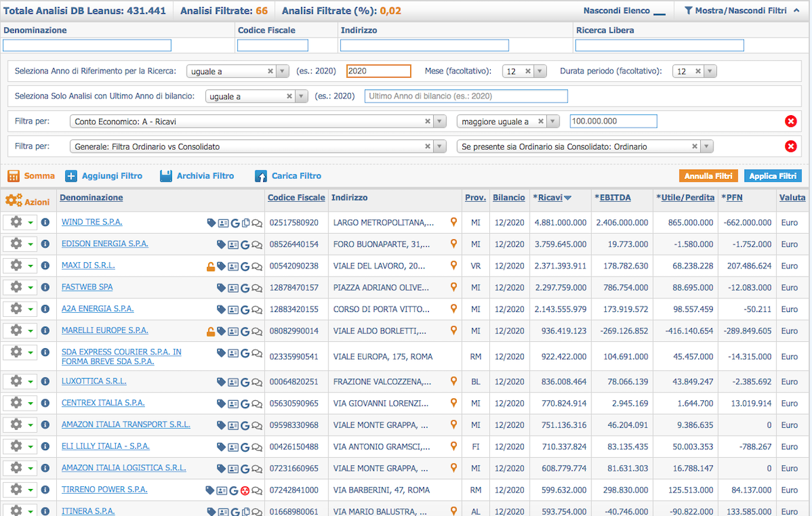The width and height of the screenshot is (812, 516).
Task: Open contact card icon for FASTWEB SPA
Action: coord(233,289)
